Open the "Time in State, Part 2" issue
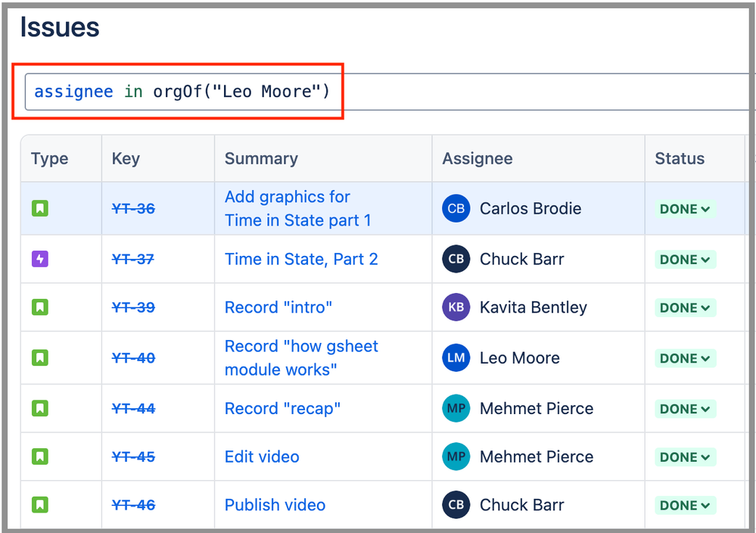 tap(301, 259)
